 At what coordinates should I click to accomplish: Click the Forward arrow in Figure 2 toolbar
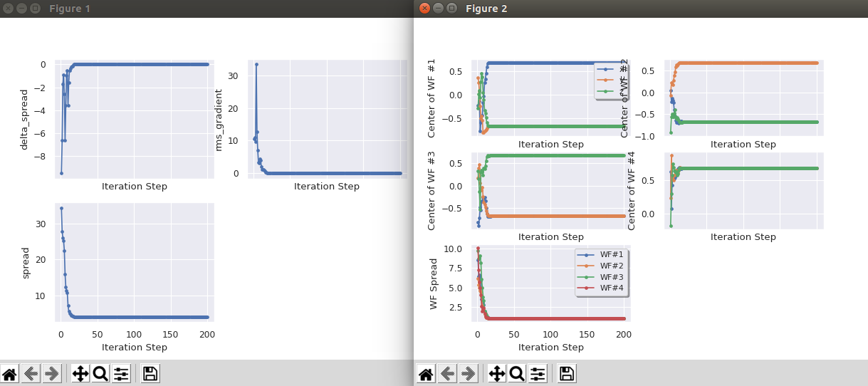pos(468,373)
